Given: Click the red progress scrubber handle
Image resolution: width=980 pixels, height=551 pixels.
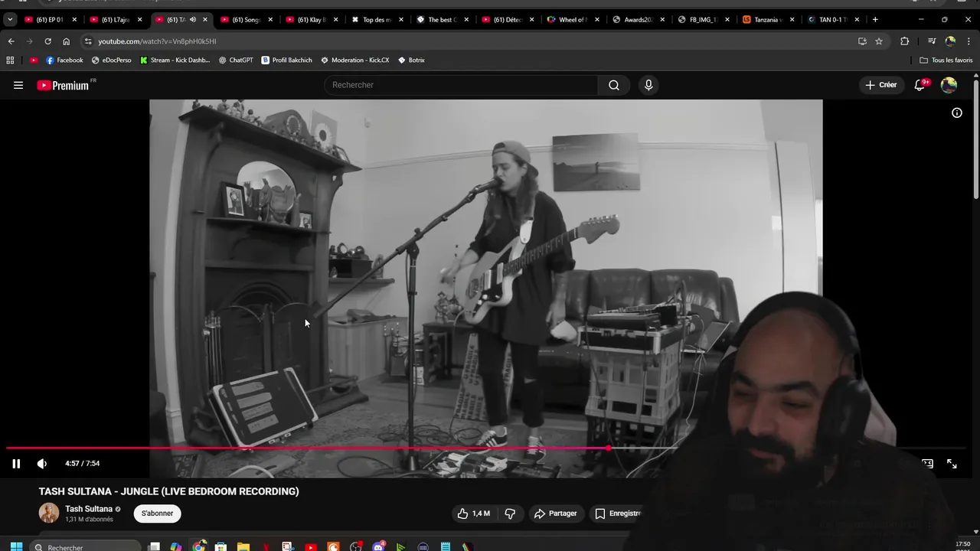Looking at the screenshot, I should [609, 448].
